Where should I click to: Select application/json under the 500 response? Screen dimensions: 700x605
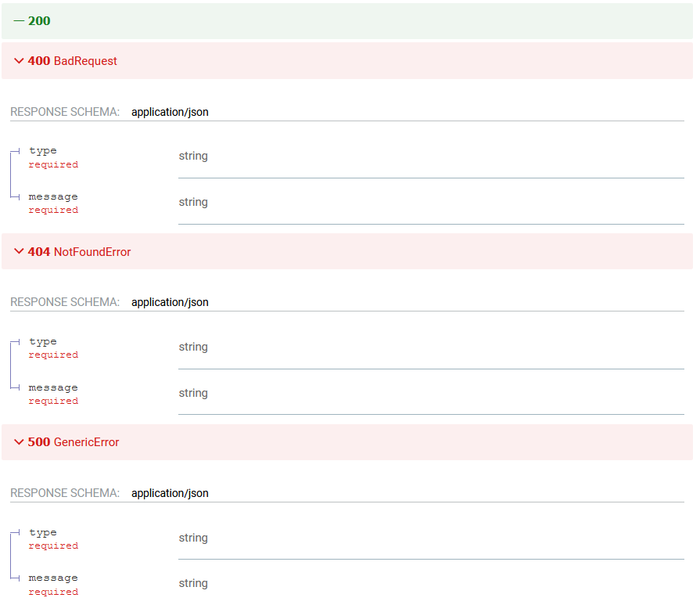(x=170, y=493)
